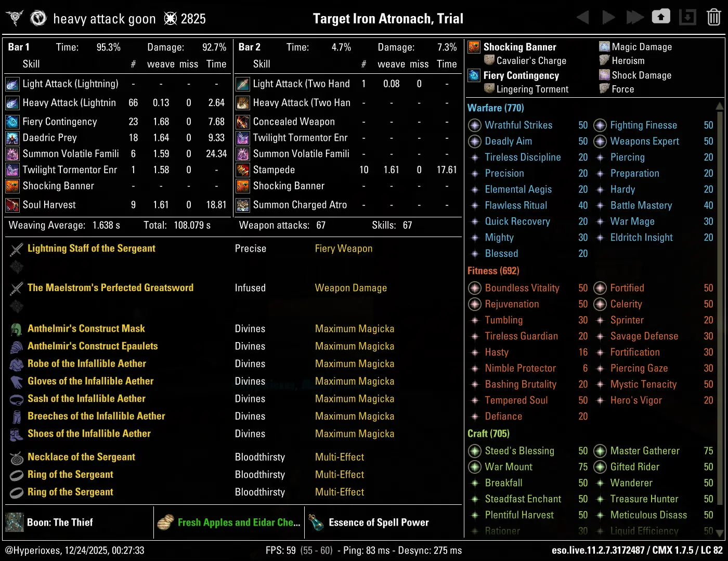The height and width of the screenshot is (561, 728).
Task: Delete the fight using trash icon
Action: coord(713,18)
